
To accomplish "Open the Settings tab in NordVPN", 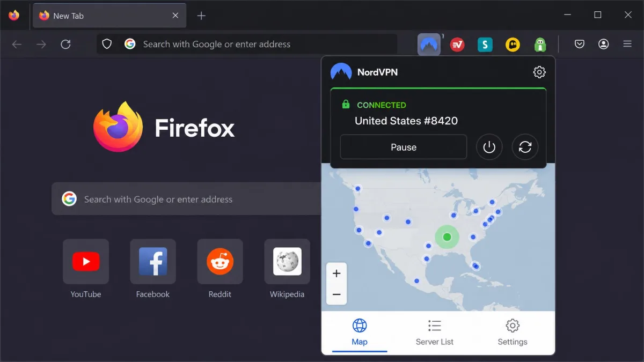I will (513, 333).
